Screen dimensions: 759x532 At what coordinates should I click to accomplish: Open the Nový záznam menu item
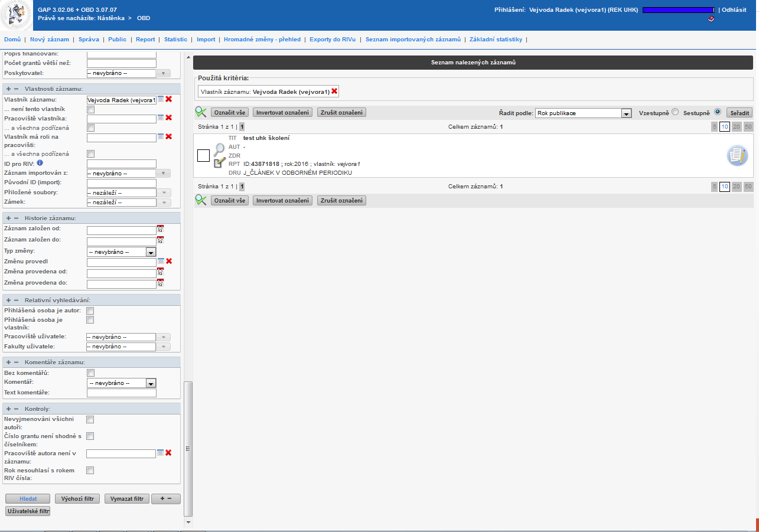click(50, 40)
